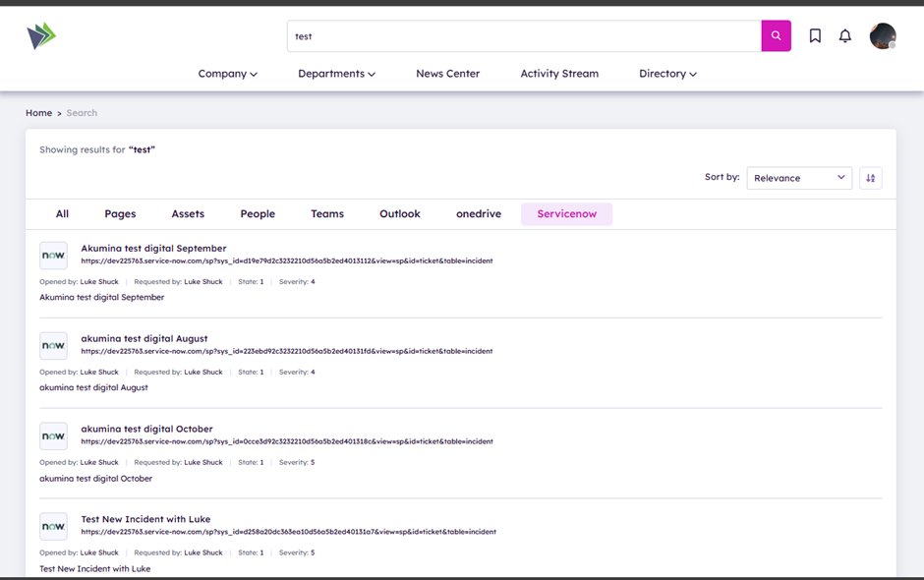Switch to the People tab
This screenshot has height=580, width=924.
coord(258,214)
